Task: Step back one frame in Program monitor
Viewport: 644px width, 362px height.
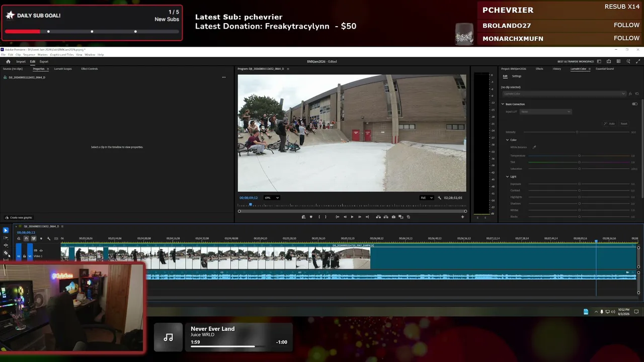Action: coord(345,217)
